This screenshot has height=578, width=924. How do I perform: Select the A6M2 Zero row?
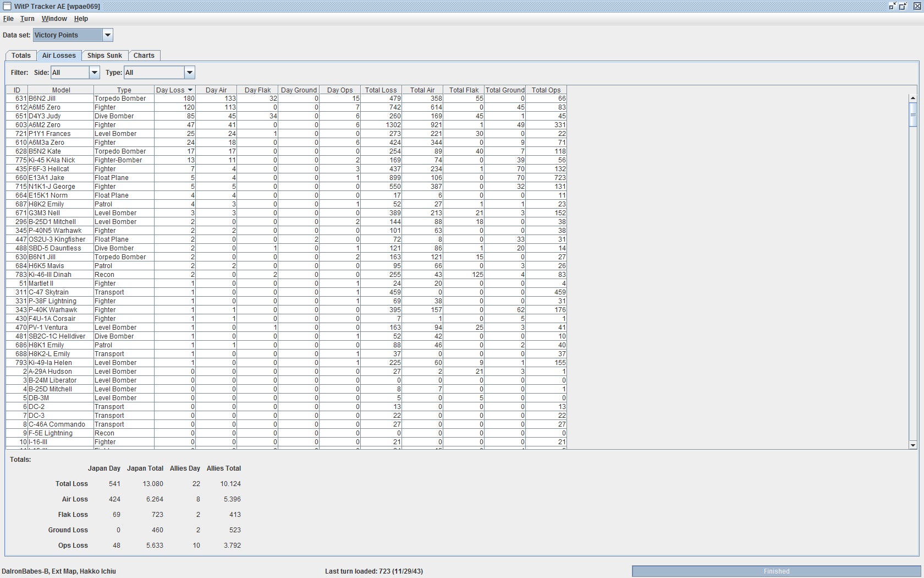[x=286, y=125]
